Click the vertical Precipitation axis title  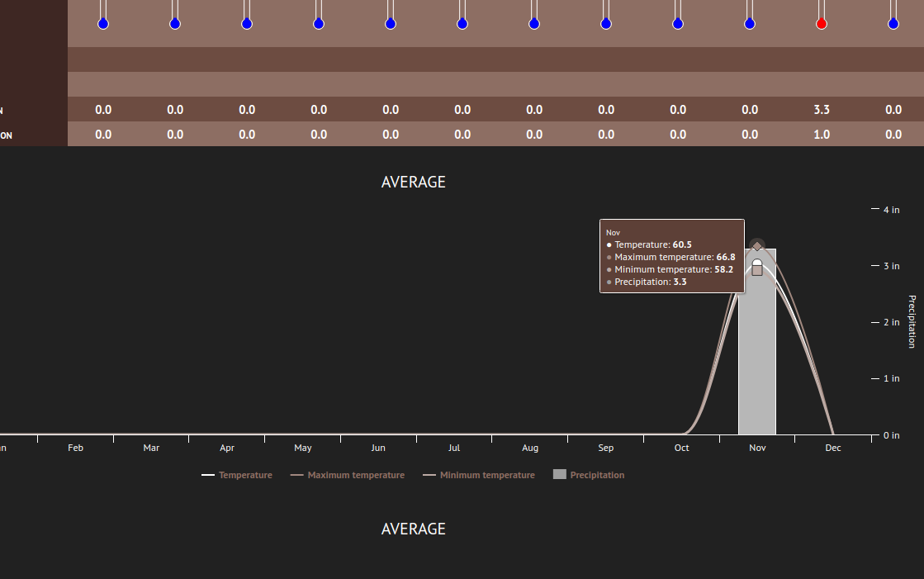[912, 322]
